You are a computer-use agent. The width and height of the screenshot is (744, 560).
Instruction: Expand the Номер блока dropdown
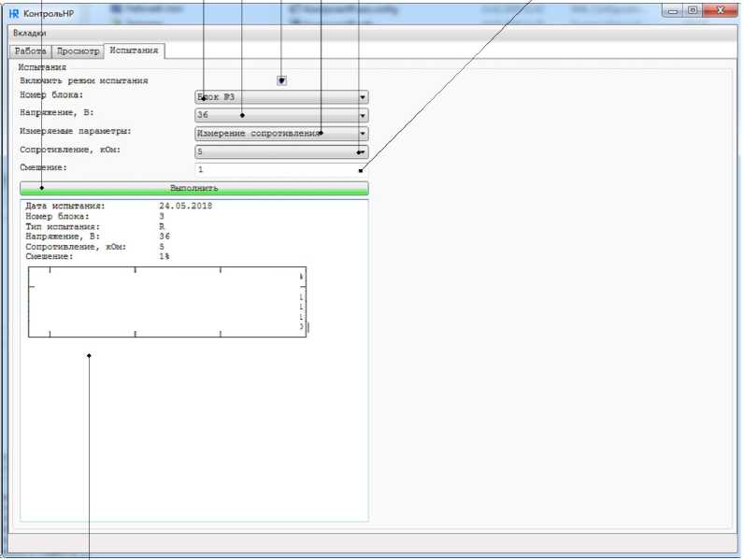363,97
